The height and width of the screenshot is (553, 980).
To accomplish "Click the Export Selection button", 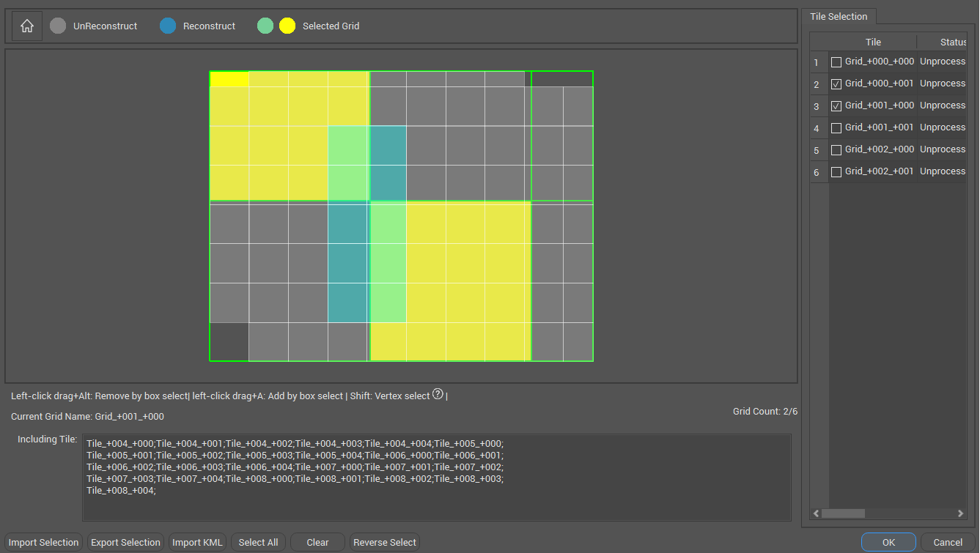I will (125, 543).
